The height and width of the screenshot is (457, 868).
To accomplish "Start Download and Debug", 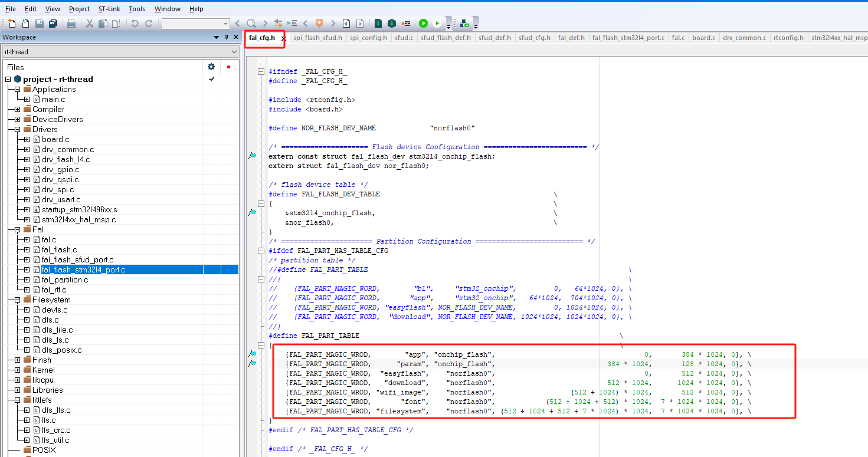I will (423, 24).
